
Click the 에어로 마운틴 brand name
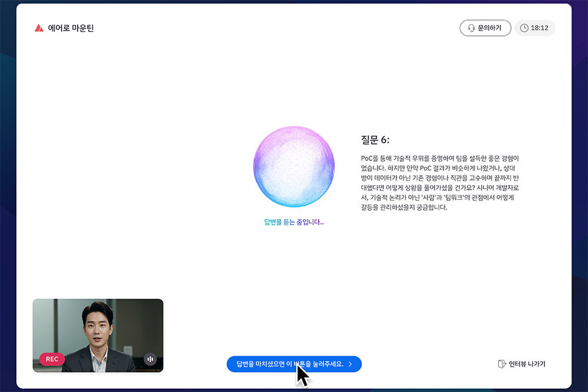point(71,28)
